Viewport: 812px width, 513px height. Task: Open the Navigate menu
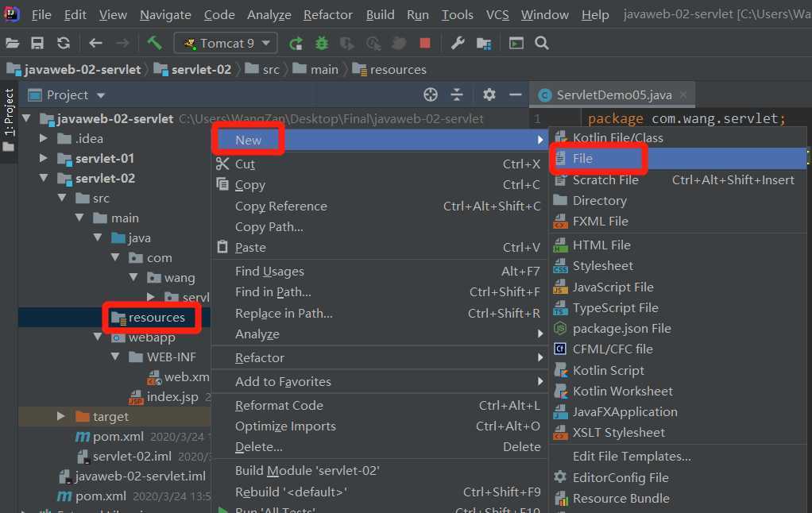[165, 15]
